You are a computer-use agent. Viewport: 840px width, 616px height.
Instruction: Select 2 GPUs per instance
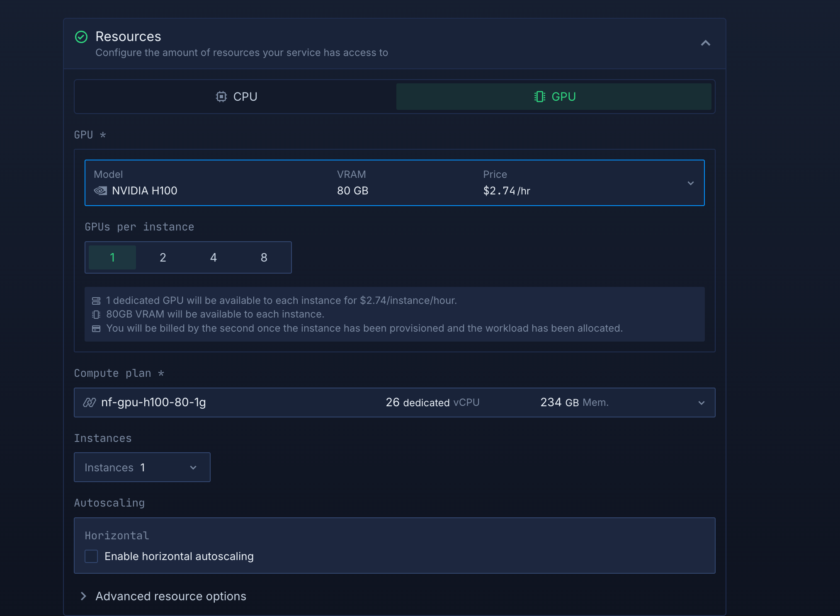(x=163, y=257)
